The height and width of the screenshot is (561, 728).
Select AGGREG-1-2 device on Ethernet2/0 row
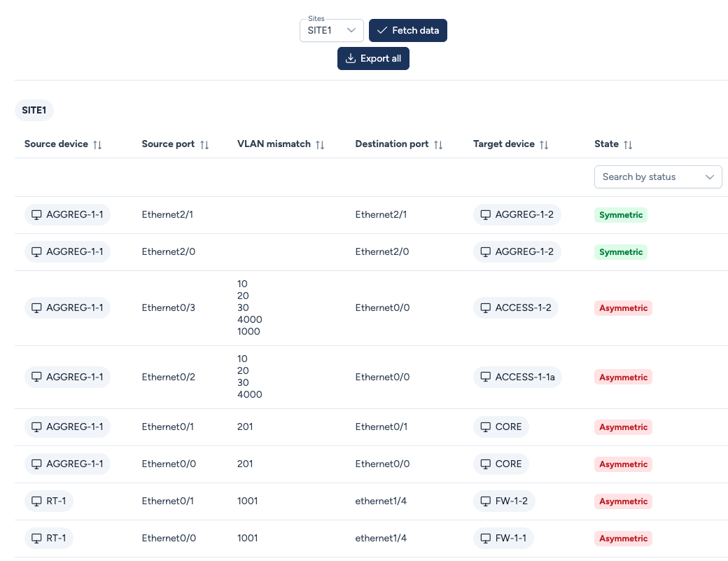tap(517, 252)
